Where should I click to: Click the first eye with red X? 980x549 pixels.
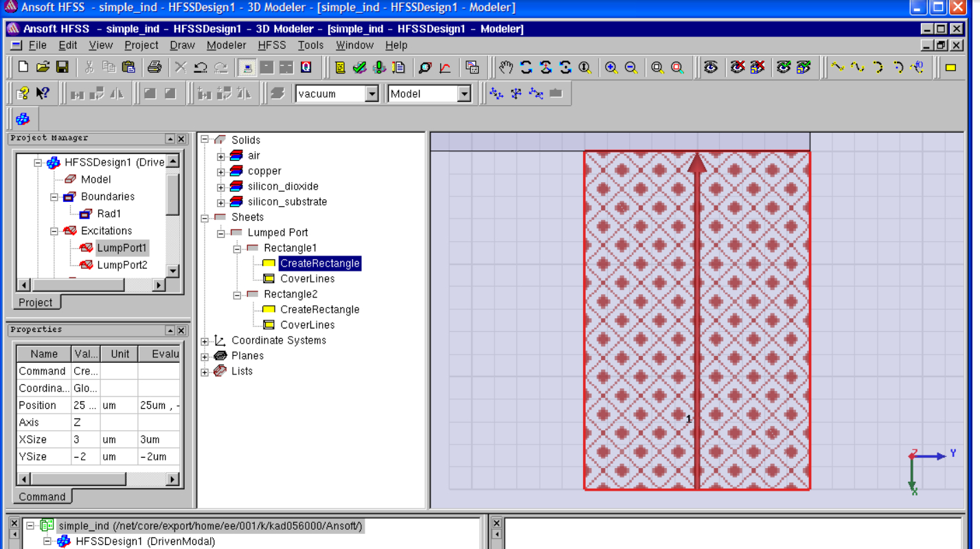(738, 67)
